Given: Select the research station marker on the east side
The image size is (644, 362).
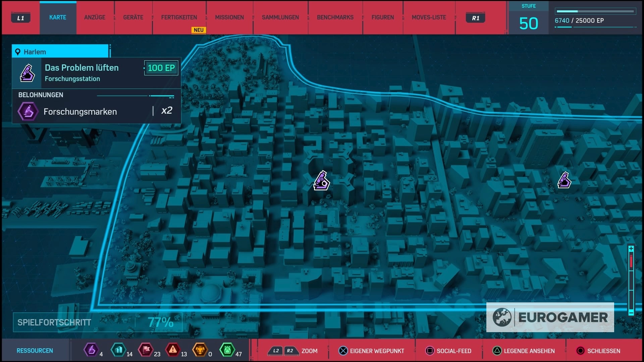Looking at the screenshot, I should [x=564, y=180].
